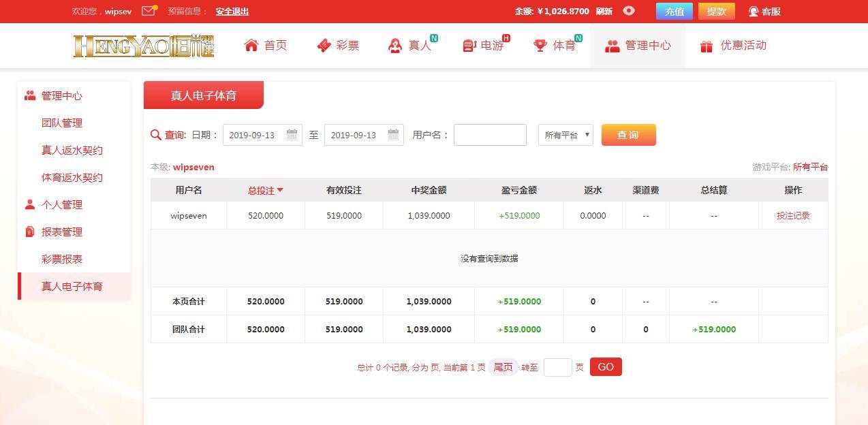Open 体育返水契约 in sidebar
This screenshot has height=425, width=868.
(x=72, y=178)
